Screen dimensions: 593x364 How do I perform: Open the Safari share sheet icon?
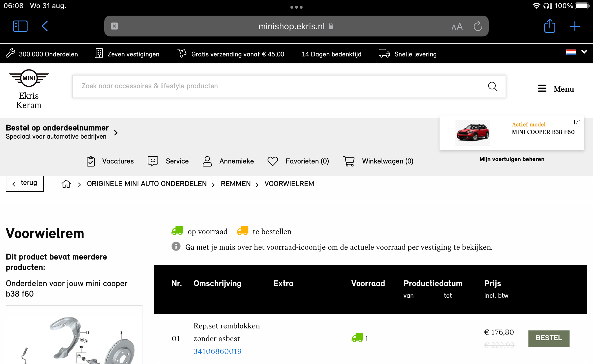click(x=550, y=26)
